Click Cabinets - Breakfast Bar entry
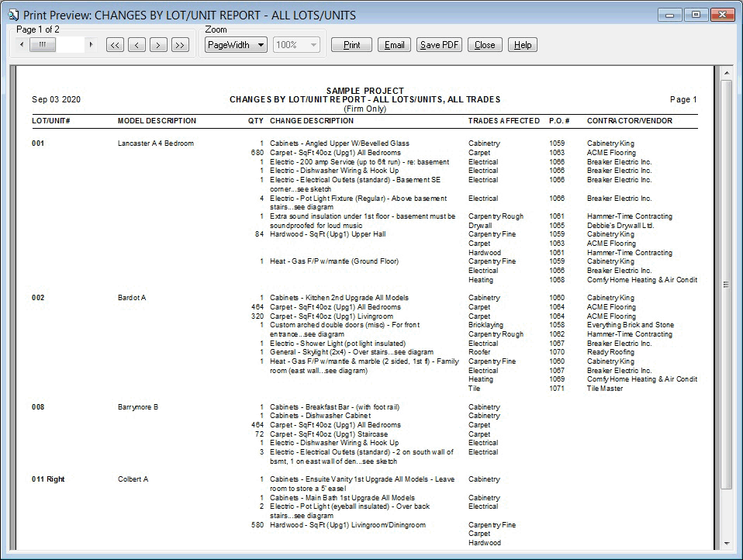Image resolution: width=743 pixels, height=560 pixels. (335, 407)
